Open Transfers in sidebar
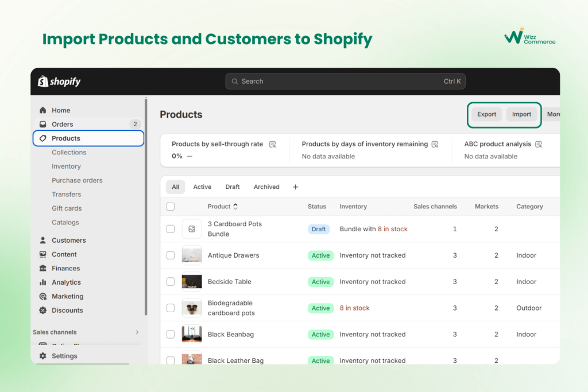 click(x=67, y=194)
